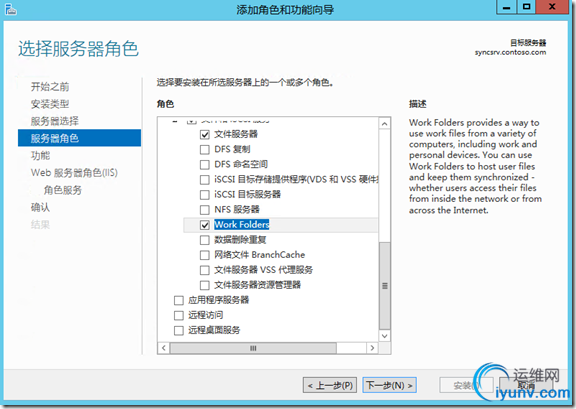
Task: Click the vertical scrollbar thumb in roles list
Action: [x=385, y=286]
